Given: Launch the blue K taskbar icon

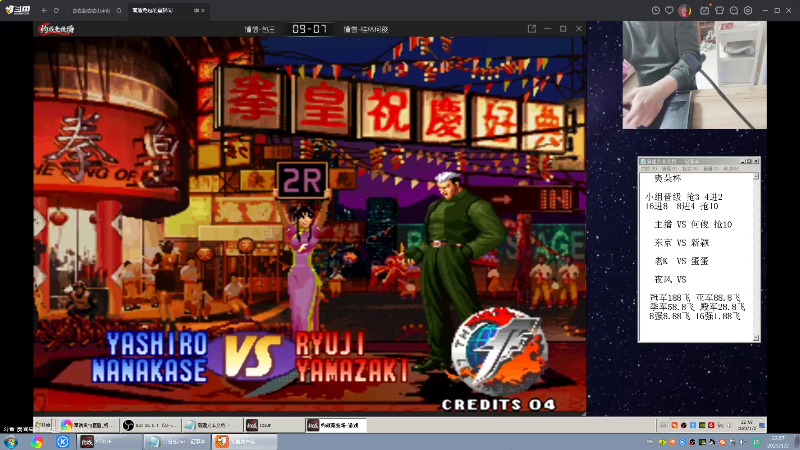Looking at the screenshot, I should (63, 441).
